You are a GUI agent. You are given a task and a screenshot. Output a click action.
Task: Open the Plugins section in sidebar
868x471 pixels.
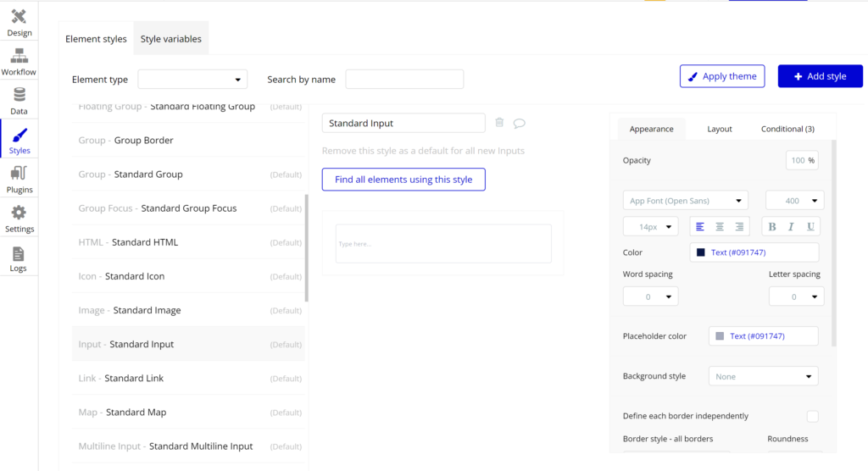[19, 180]
